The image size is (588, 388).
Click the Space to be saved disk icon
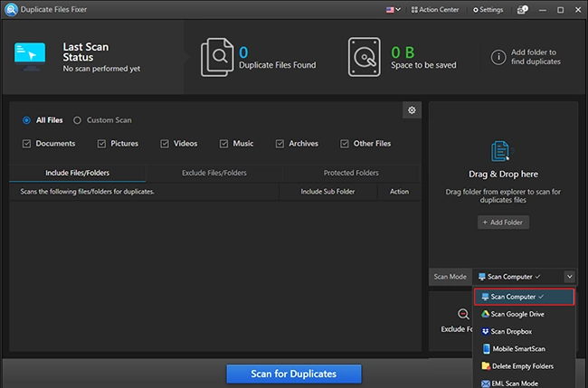pyautogui.click(x=365, y=57)
